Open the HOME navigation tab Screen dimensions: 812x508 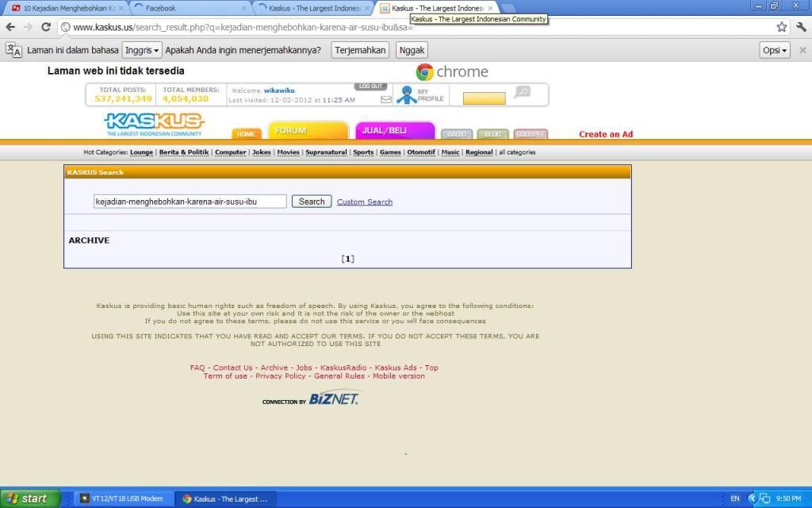point(246,133)
